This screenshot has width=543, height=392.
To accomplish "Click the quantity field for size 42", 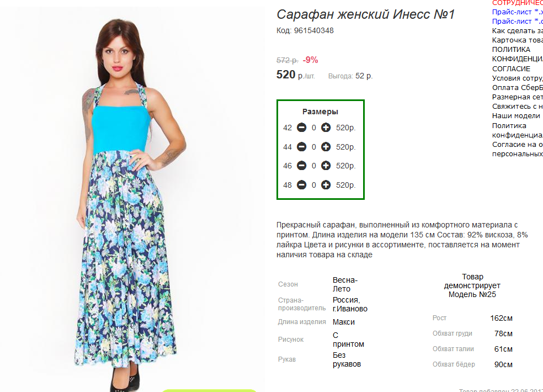I will pyautogui.click(x=314, y=128).
